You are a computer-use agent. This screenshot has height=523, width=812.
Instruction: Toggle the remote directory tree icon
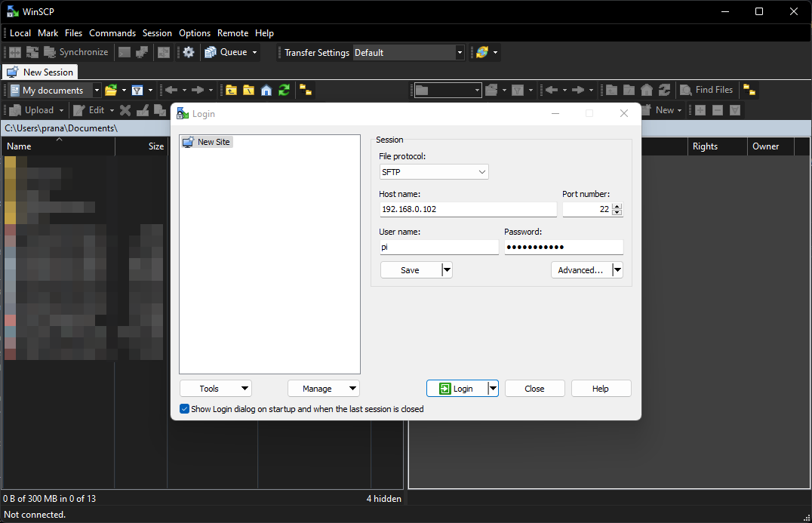tap(749, 90)
